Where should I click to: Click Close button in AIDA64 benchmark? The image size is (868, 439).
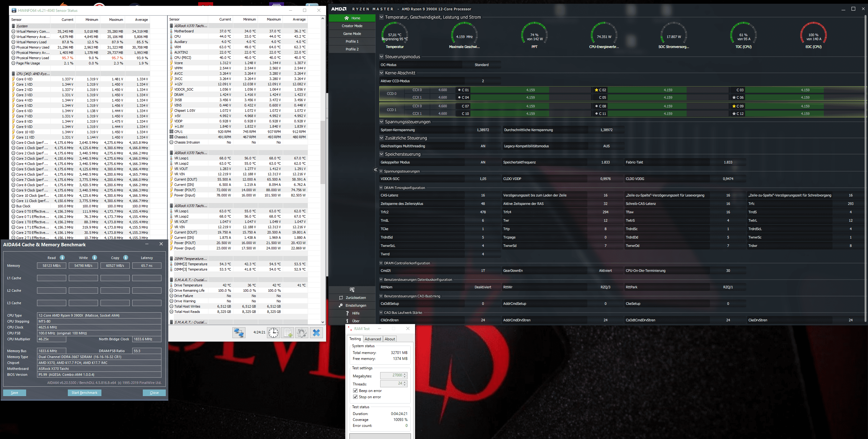point(154,393)
